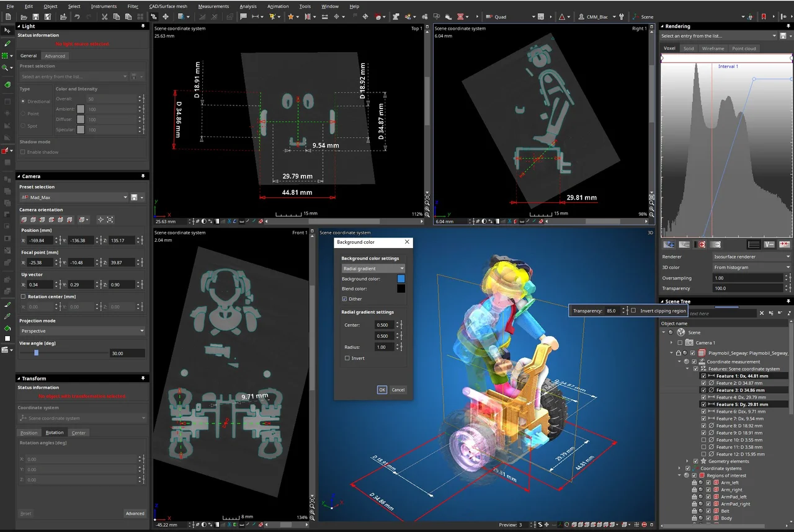Uncheck Feature 1: Dx, 44.81 mm checkbox
The height and width of the screenshot is (532, 794).
point(703,376)
